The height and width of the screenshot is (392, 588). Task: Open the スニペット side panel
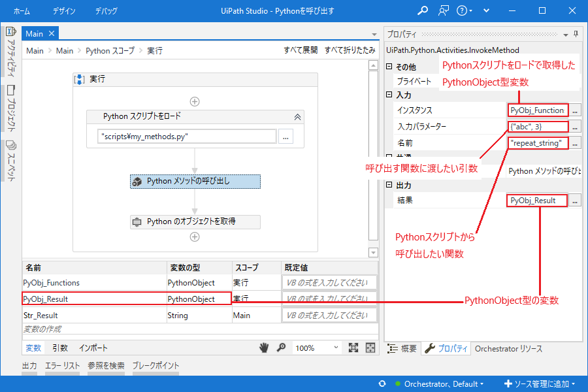click(x=11, y=161)
